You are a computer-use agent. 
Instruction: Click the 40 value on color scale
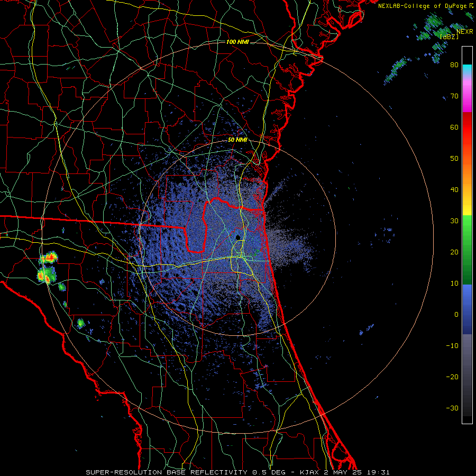coord(454,190)
